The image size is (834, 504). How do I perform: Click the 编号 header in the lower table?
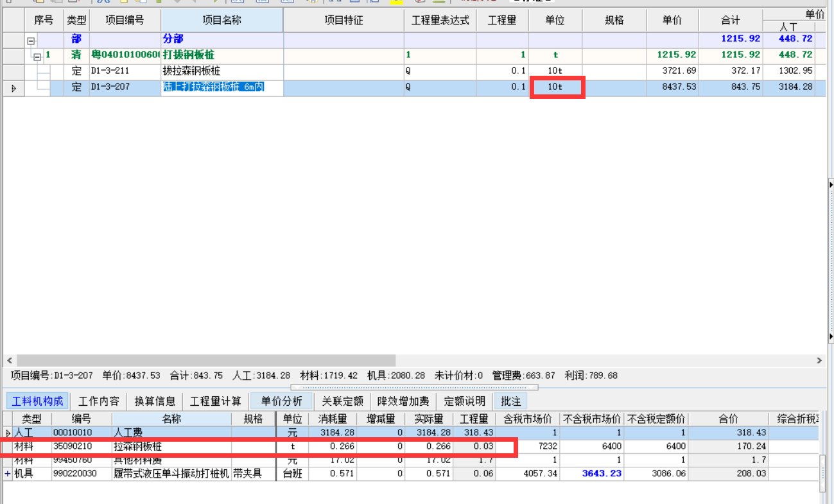point(82,419)
